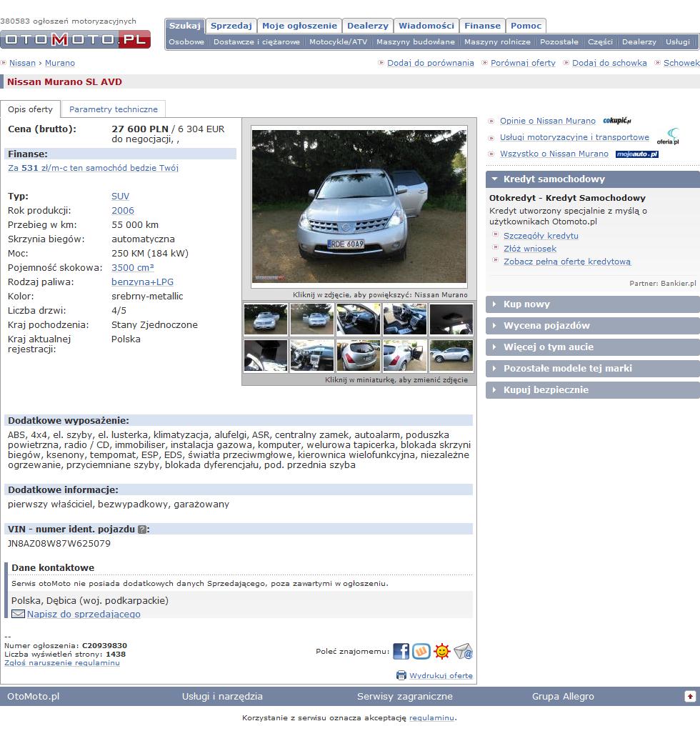Open the Dealerzy top tab

coord(368,26)
